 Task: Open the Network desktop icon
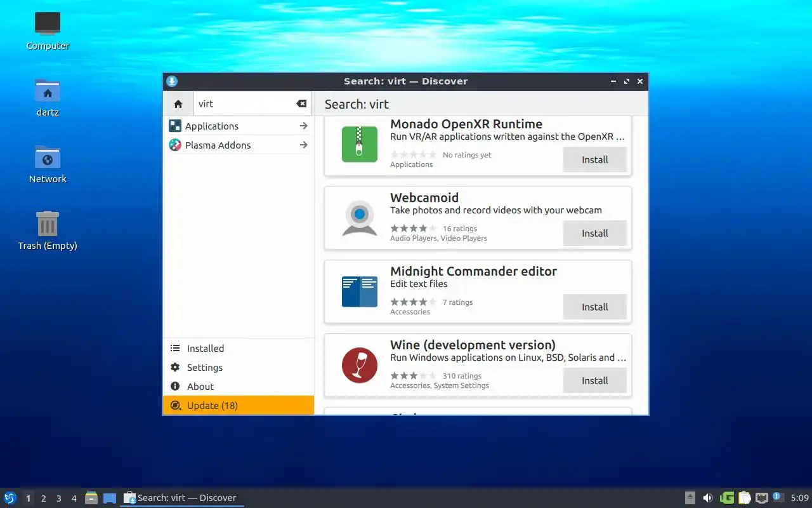48,164
